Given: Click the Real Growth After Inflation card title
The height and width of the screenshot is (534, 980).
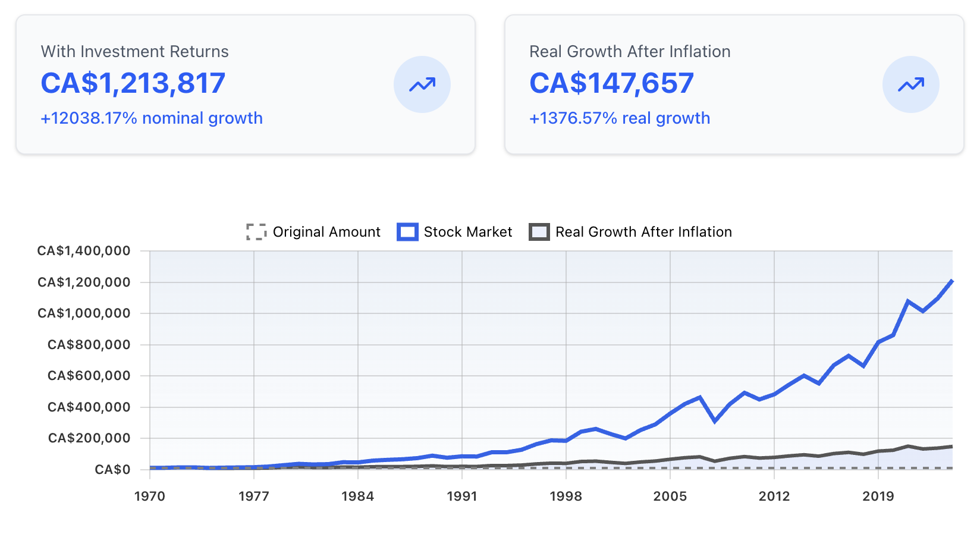Looking at the screenshot, I should (630, 52).
